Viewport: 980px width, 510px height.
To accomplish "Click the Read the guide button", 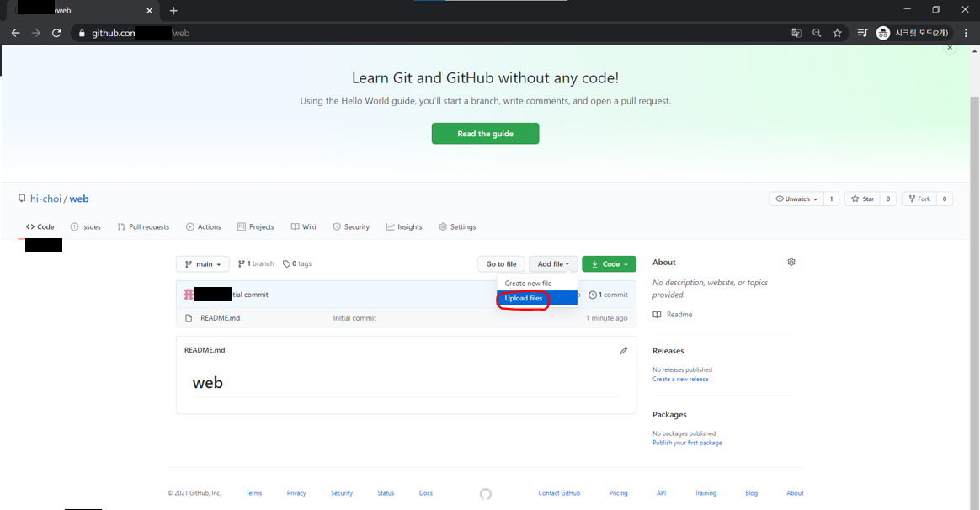I will tap(485, 134).
